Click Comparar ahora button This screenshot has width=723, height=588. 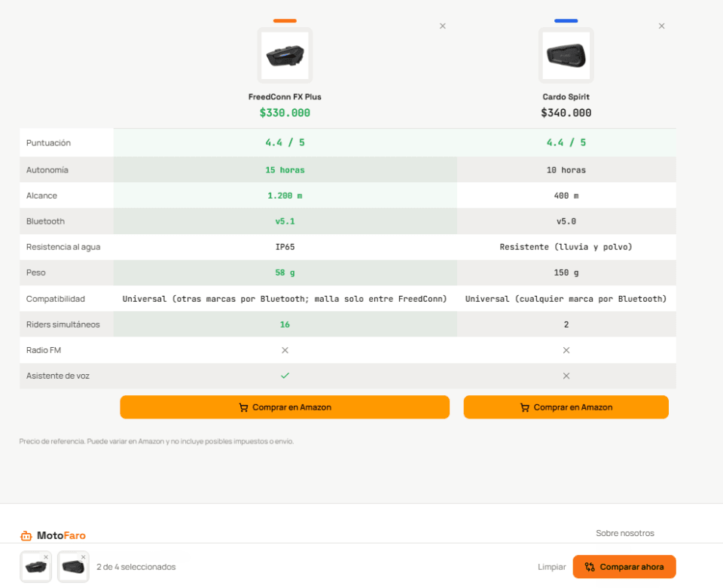624,567
